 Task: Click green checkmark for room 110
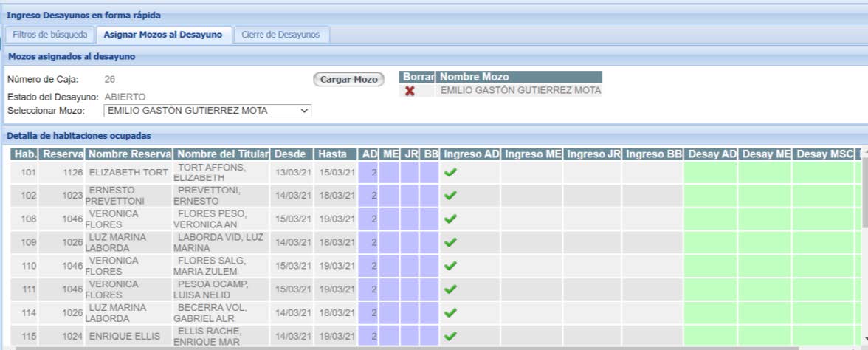coord(450,266)
